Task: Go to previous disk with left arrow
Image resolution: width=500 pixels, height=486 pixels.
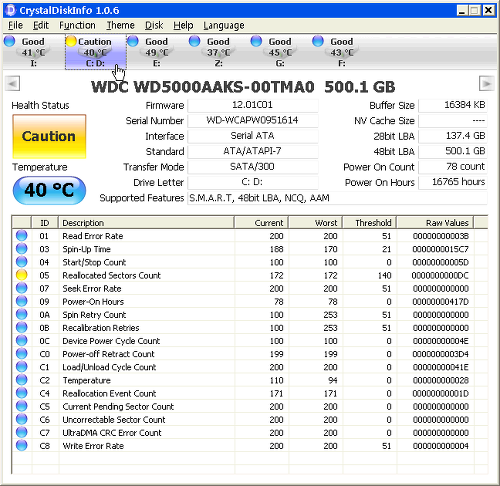Action: tap(13, 83)
